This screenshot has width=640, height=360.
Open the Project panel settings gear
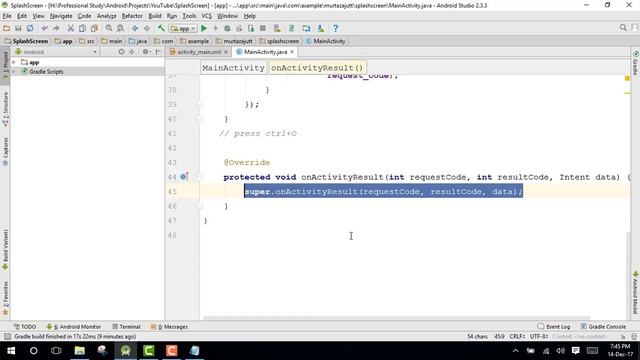pos(146,52)
